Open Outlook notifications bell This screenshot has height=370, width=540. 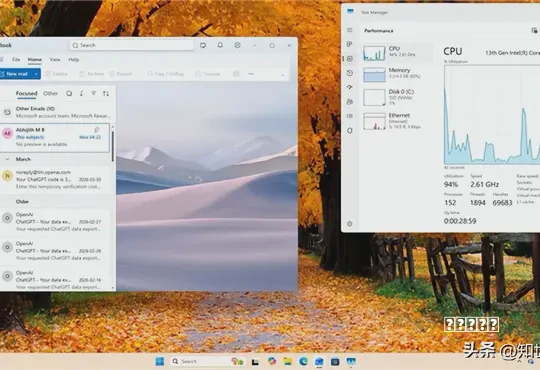(x=220, y=45)
